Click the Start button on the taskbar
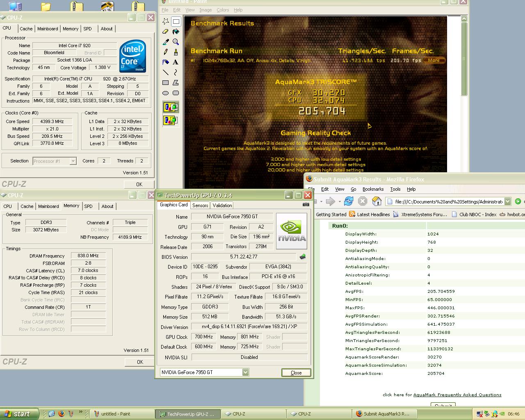The image size is (525, 420). [x=19, y=414]
